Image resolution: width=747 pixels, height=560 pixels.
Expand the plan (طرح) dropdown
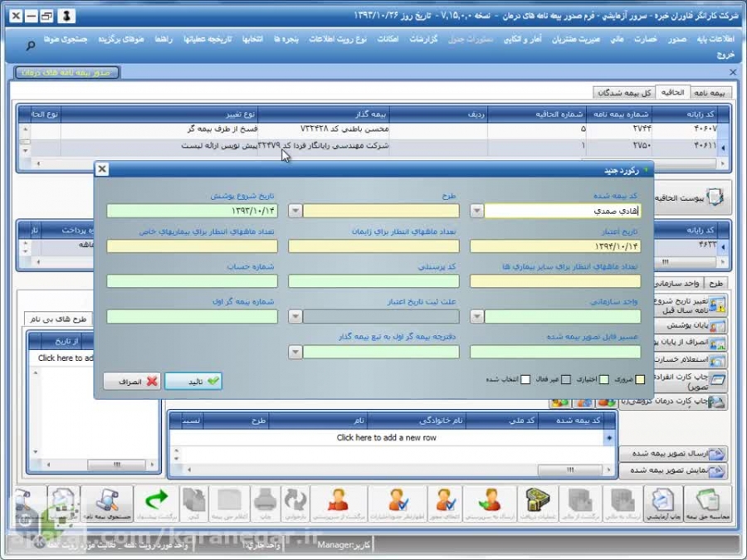(295, 212)
